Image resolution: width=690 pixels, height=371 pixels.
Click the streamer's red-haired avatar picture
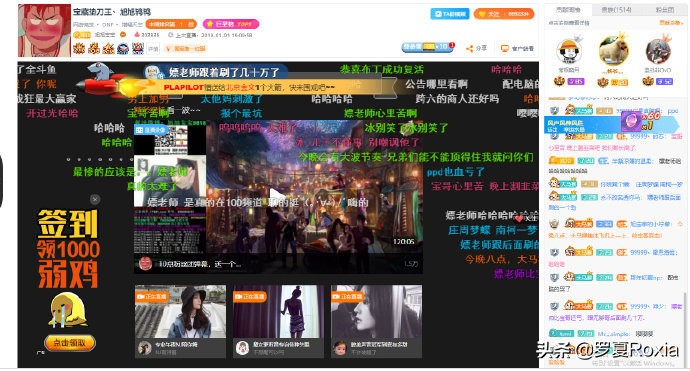click(44, 30)
